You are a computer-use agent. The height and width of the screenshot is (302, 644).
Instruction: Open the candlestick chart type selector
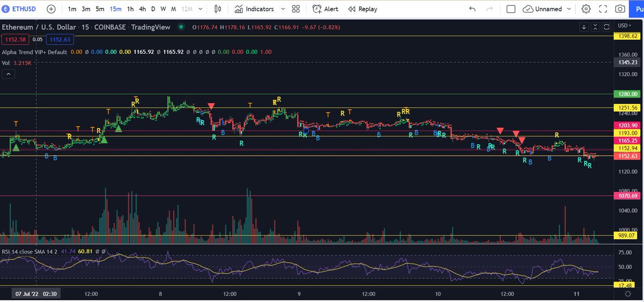(x=218, y=9)
